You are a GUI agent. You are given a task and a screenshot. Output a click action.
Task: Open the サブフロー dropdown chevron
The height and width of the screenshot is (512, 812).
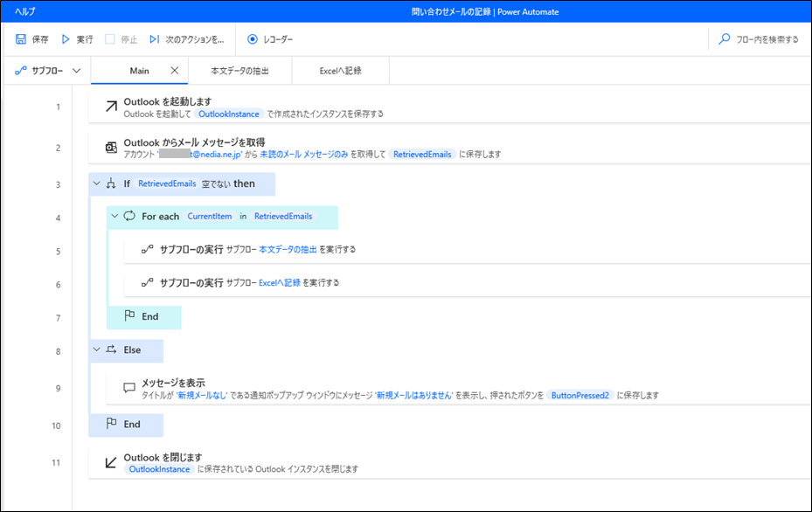click(x=77, y=71)
